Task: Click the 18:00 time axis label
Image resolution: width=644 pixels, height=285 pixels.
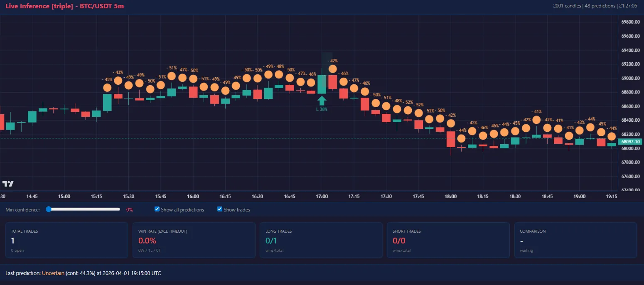Action: click(x=451, y=196)
